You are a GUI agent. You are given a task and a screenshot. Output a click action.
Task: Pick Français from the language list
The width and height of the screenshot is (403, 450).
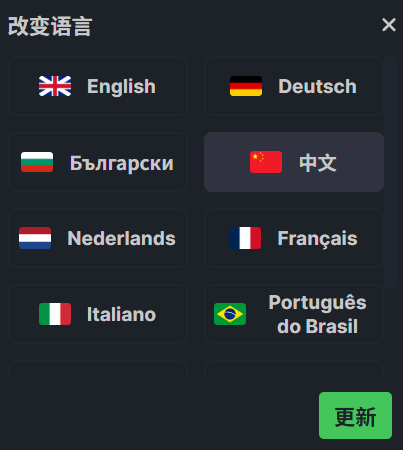[x=294, y=238]
